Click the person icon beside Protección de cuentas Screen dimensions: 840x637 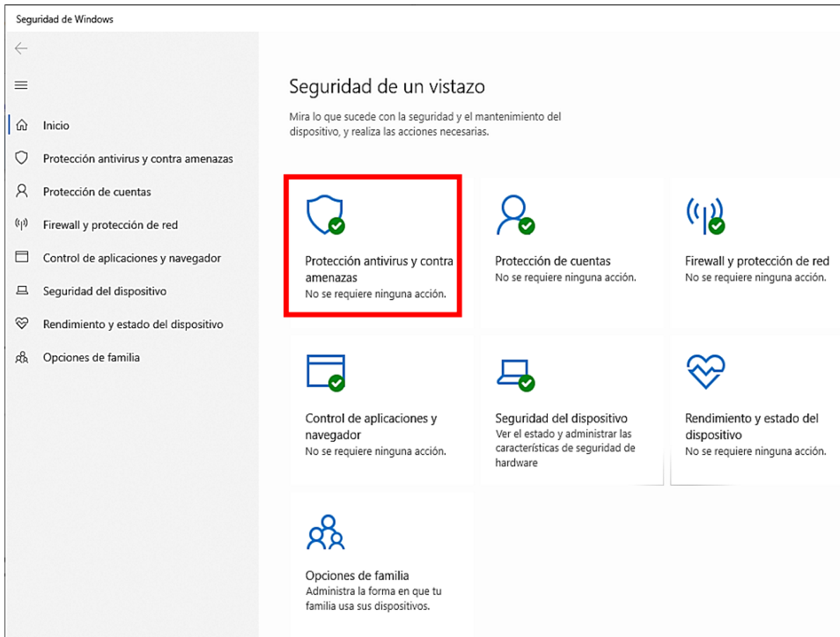pos(21,191)
